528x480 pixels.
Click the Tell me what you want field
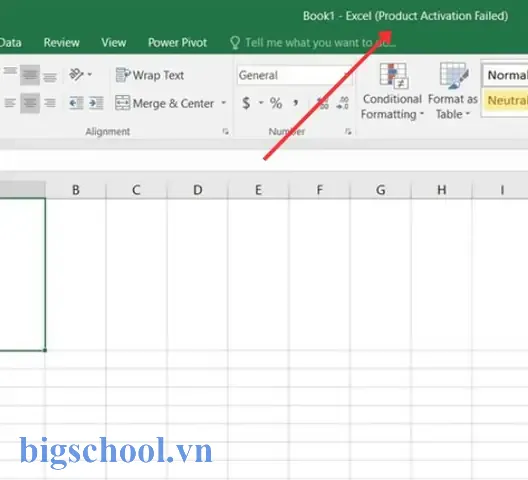pyautogui.click(x=320, y=43)
